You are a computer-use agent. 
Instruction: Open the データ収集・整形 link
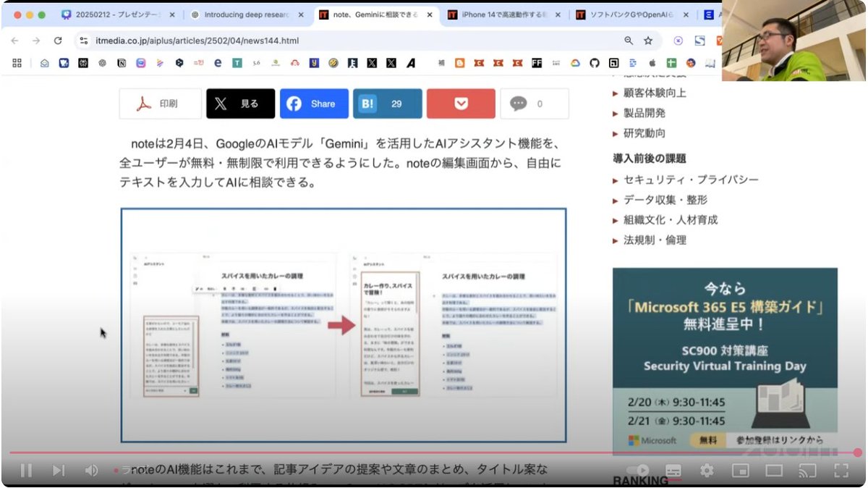tap(665, 200)
